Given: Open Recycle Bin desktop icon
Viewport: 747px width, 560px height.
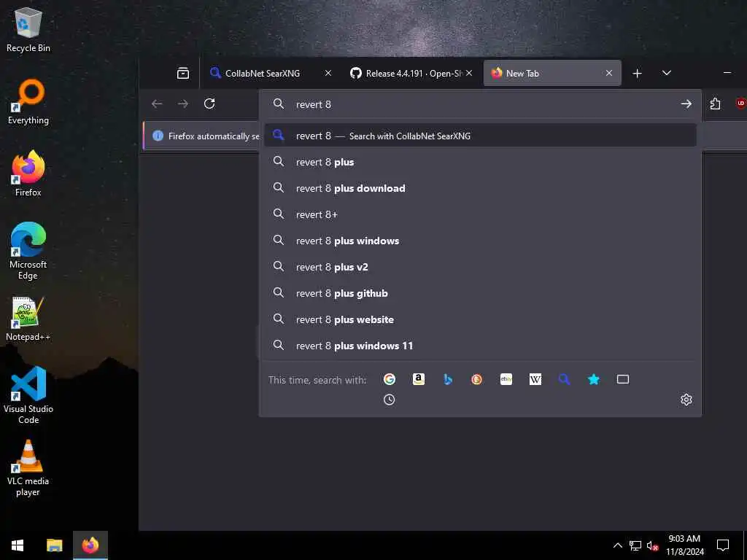Looking at the screenshot, I should pos(28,29).
